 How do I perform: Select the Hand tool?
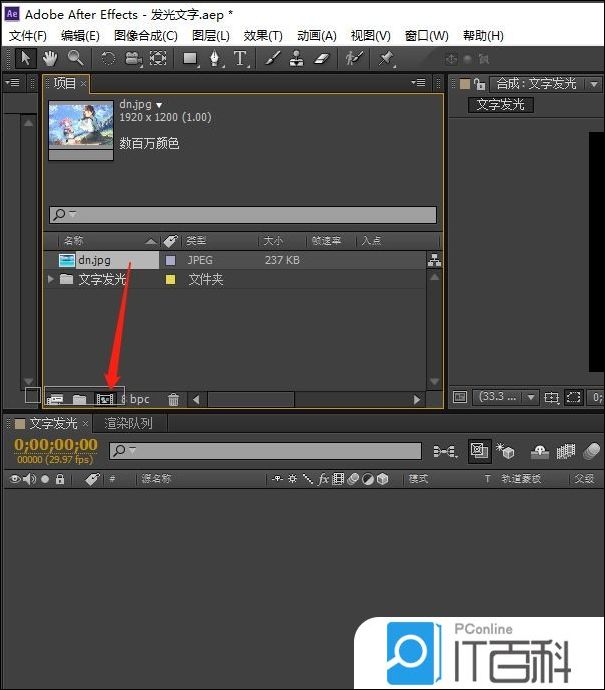click(x=50, y=58)
